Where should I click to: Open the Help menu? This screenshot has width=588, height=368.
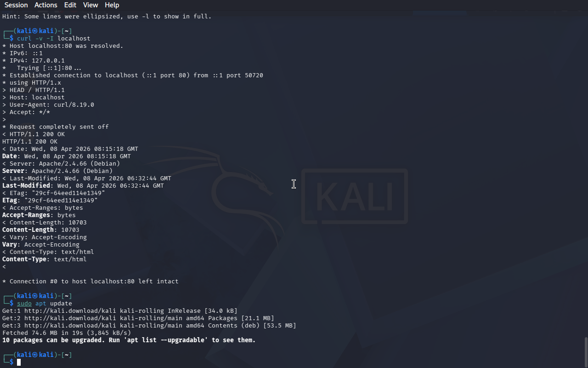(112, 5)
